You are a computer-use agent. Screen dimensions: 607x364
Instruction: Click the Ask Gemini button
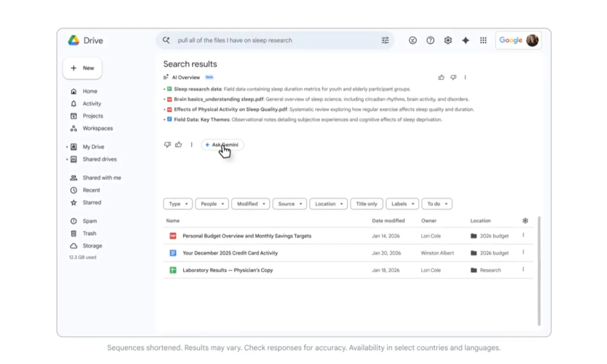pos(222,145)
